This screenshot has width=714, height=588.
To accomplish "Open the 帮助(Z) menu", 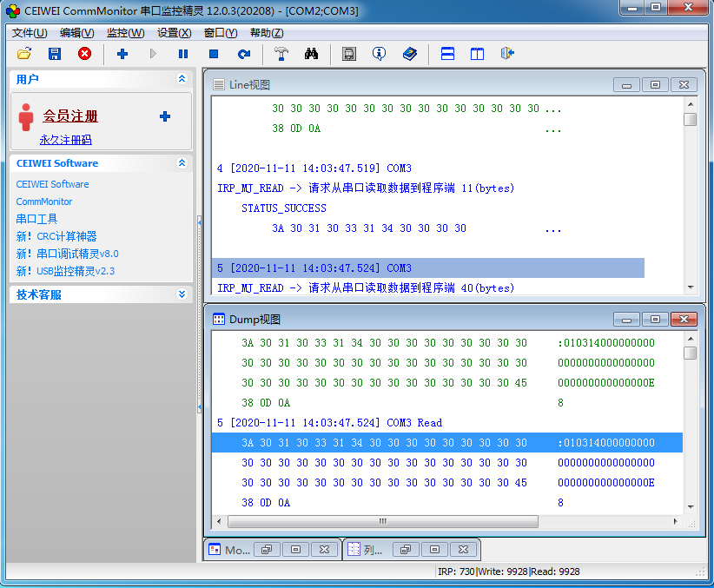I will point(267,33).
